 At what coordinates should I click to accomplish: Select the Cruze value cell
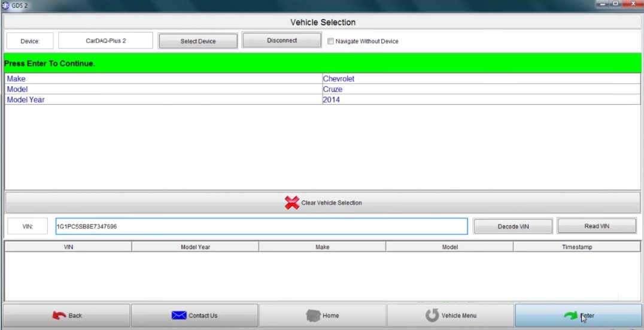click(x=481, y=89)
